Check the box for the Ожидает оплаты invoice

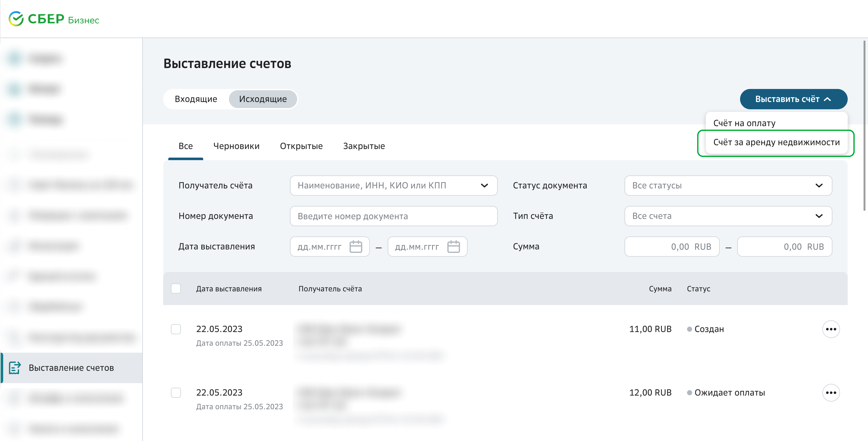pyautogui.click(x=176, y=392)
